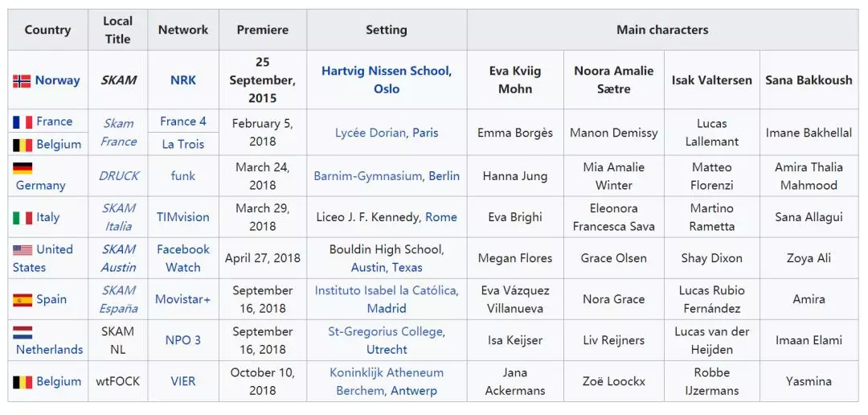This screenshot has height=415, width=868.
Task: Click the Spain flag icon
Action: tap(23, 300)
